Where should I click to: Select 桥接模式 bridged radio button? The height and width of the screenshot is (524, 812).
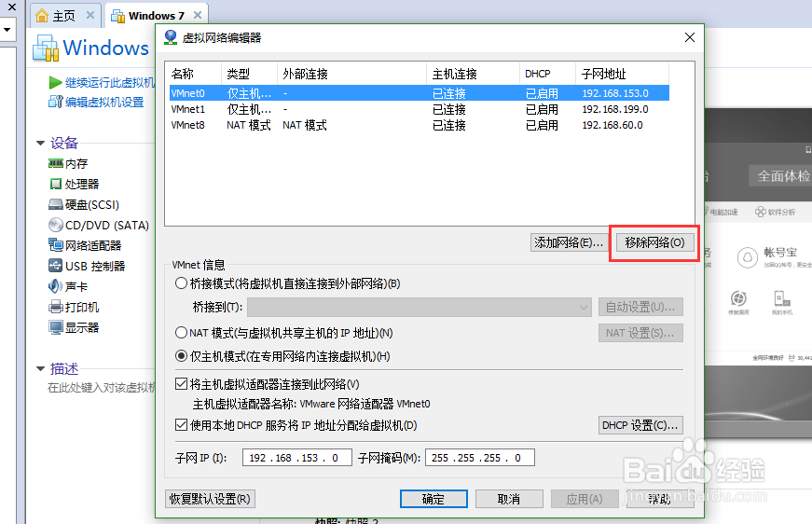pos(181,283)
